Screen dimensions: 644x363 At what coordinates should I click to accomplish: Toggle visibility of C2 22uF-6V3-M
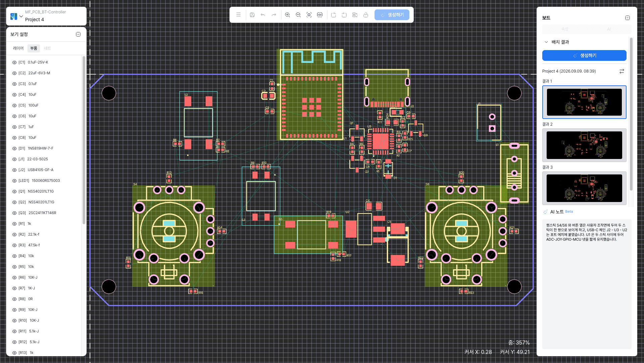(x=14, y=73)
